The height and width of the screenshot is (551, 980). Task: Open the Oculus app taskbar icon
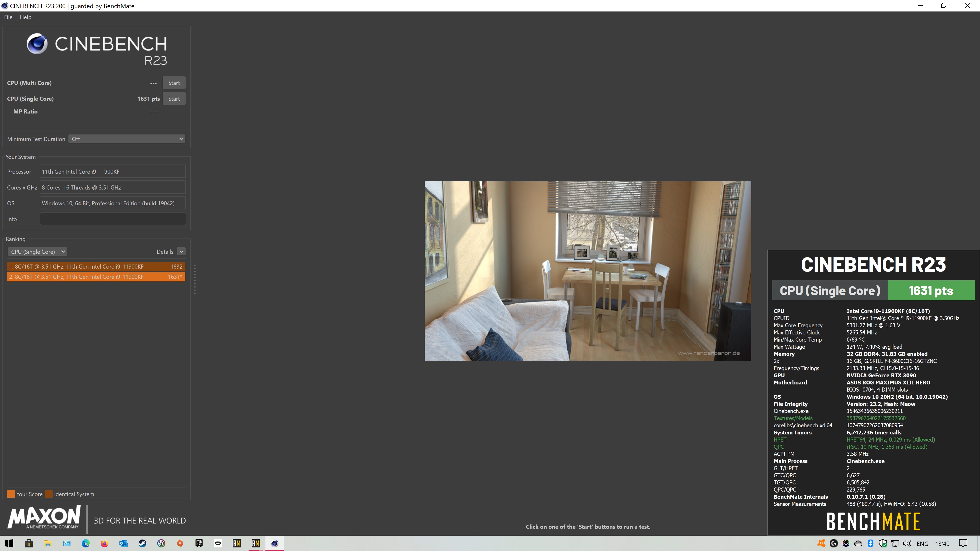(x=218, y=543)
